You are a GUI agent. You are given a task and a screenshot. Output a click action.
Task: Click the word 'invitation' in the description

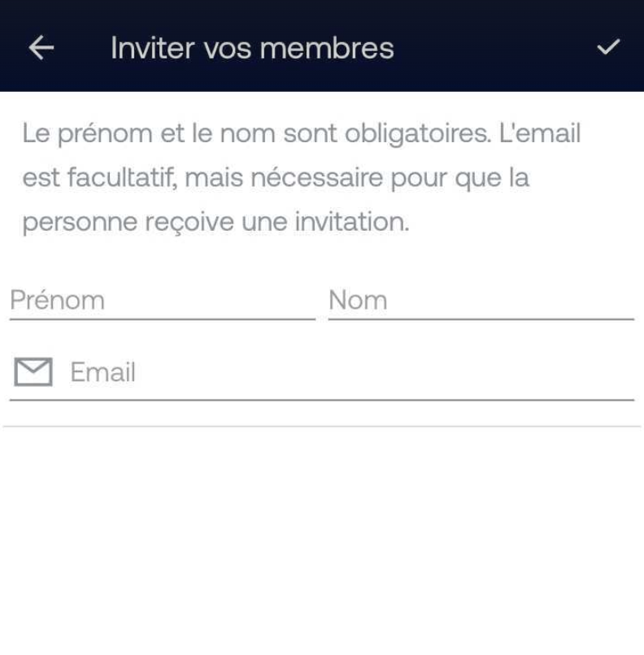[x=350, y=221]
